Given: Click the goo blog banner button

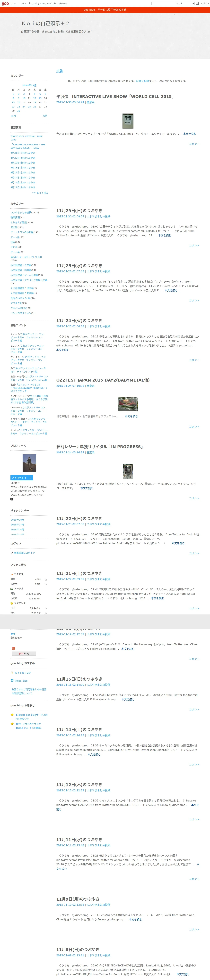Looking at the screenshot, I should coord(24,654).
